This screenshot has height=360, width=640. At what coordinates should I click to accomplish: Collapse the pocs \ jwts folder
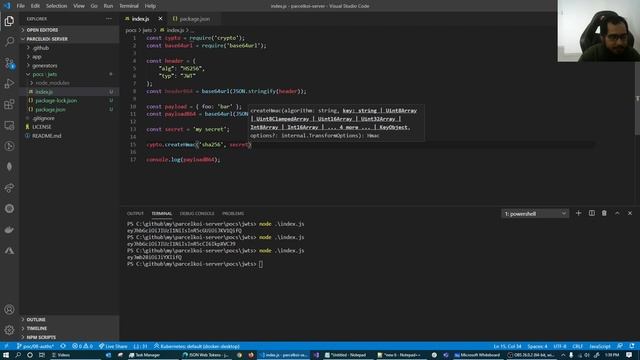(x=69, y=74)
